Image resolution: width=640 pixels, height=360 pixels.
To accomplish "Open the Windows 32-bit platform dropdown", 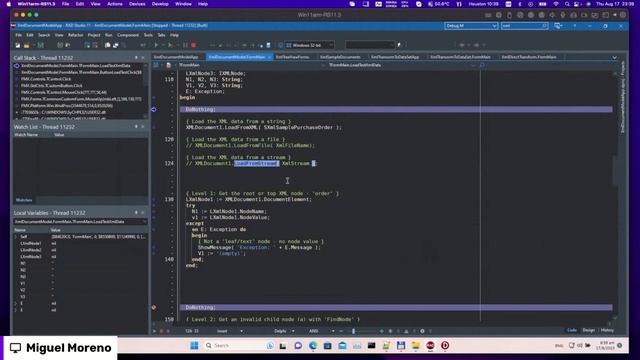I will (x=310, y=45).
